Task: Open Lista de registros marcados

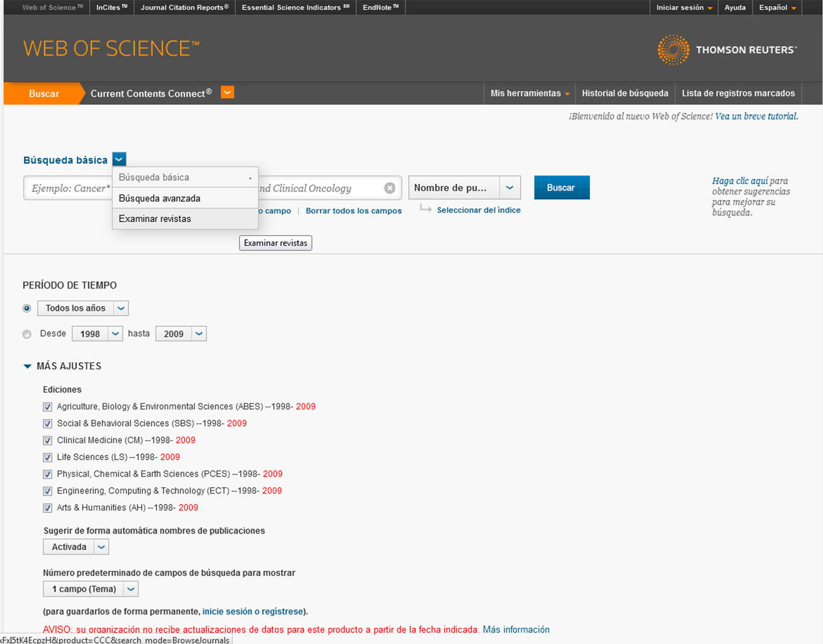Action: pyautogui.click(x=738, y=94)
